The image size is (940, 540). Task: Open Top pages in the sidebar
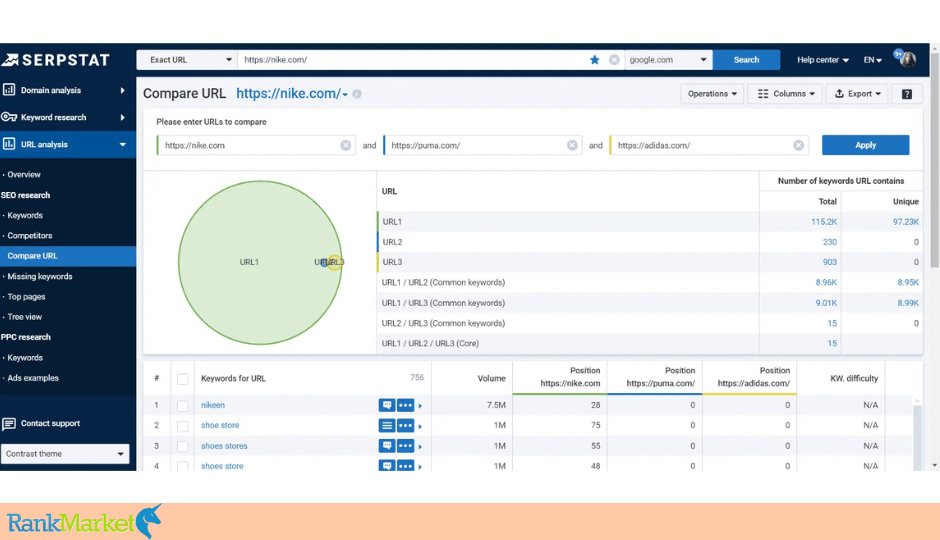point(26,297)
